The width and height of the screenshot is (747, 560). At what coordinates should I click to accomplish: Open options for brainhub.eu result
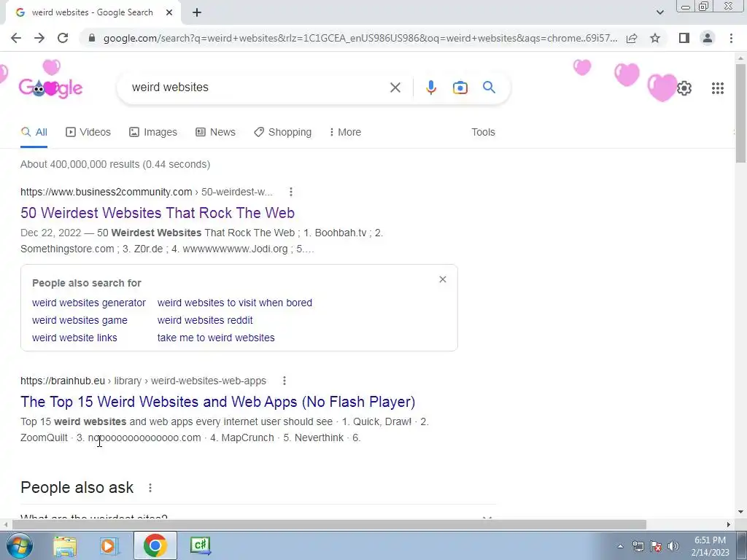[x=284, y=381]
